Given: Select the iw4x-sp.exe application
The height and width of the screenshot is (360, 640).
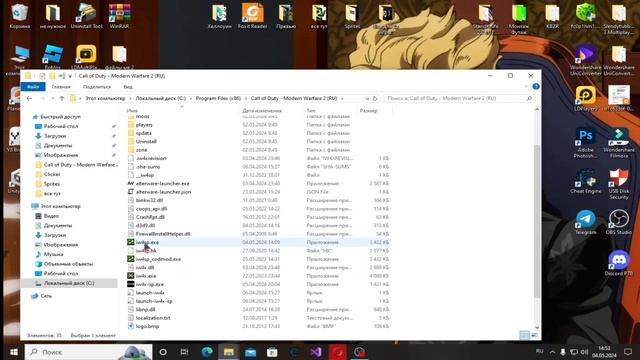Looking at the screenshot, I should pos(145,284).
